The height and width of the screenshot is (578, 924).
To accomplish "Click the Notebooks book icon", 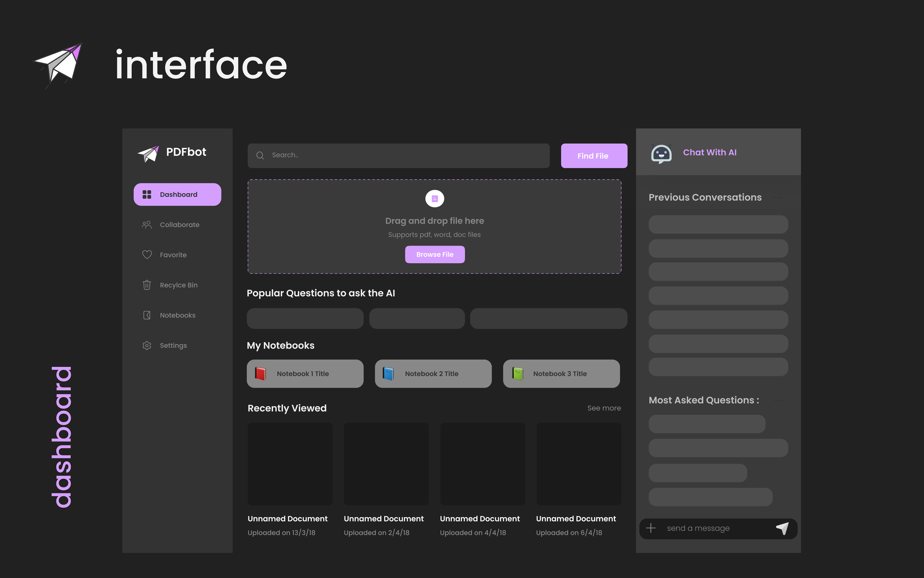I will [147, 315].
